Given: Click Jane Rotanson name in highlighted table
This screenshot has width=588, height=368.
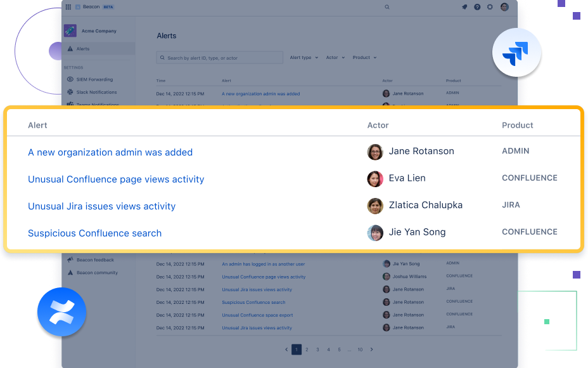Looking at the screenshot, I should pyautogui.click(x=421, y=151).
